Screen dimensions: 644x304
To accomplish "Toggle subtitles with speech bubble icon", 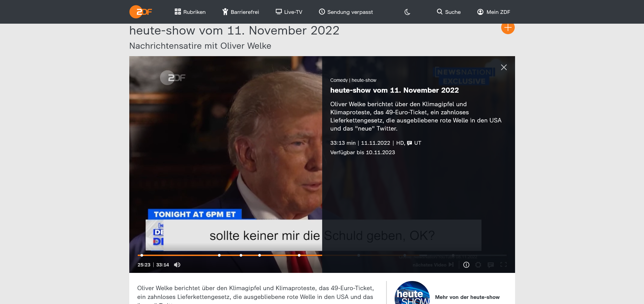I will coord(491,265).
